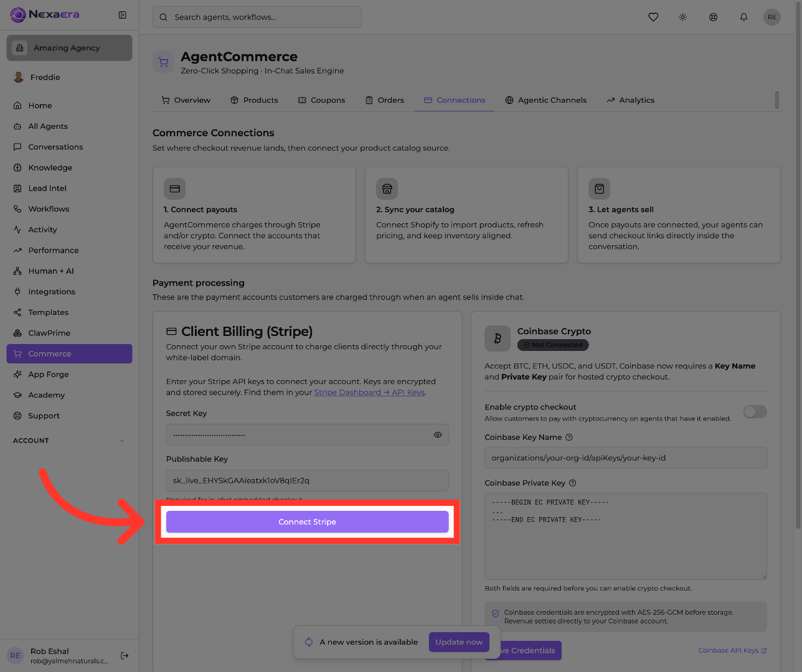Open the help lifebuoy icon
802x672 pixels.
coord(714,17)
